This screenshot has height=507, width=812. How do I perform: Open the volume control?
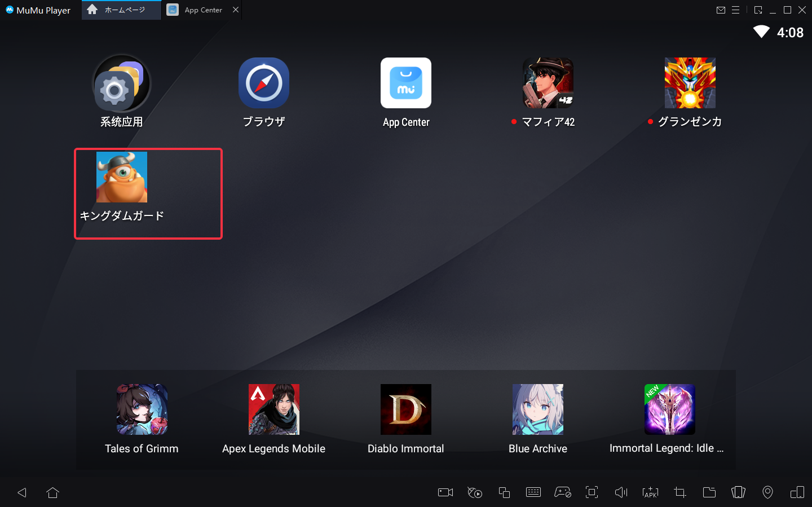point(621,492)
